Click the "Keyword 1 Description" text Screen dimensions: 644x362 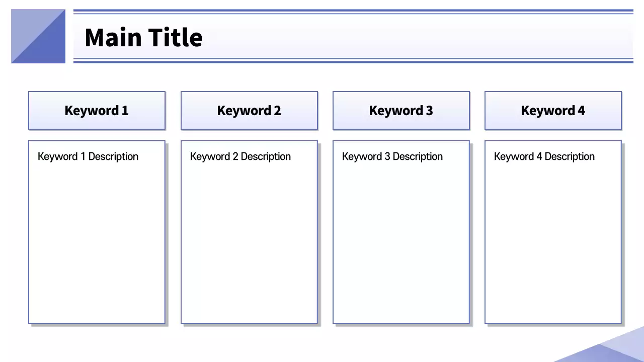[88, 156]
